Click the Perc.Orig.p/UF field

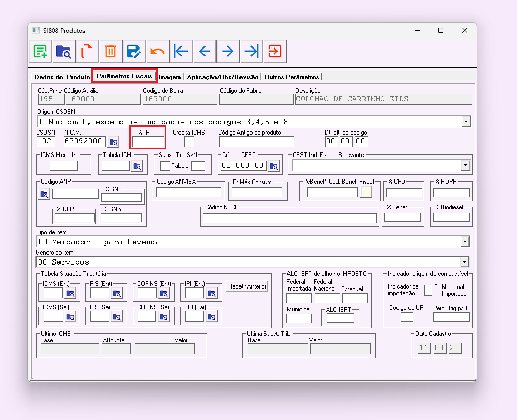coord(451,317)
